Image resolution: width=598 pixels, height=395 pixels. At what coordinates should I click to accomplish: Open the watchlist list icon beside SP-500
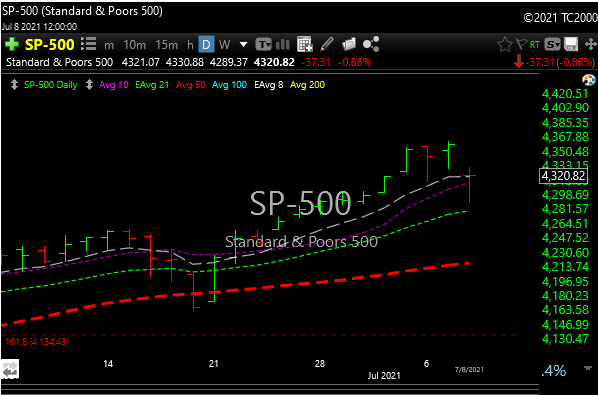(88, 44)
